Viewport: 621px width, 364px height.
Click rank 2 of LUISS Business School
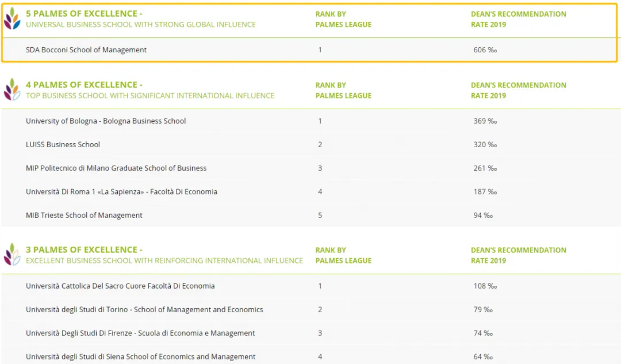(x=320, y=144)
